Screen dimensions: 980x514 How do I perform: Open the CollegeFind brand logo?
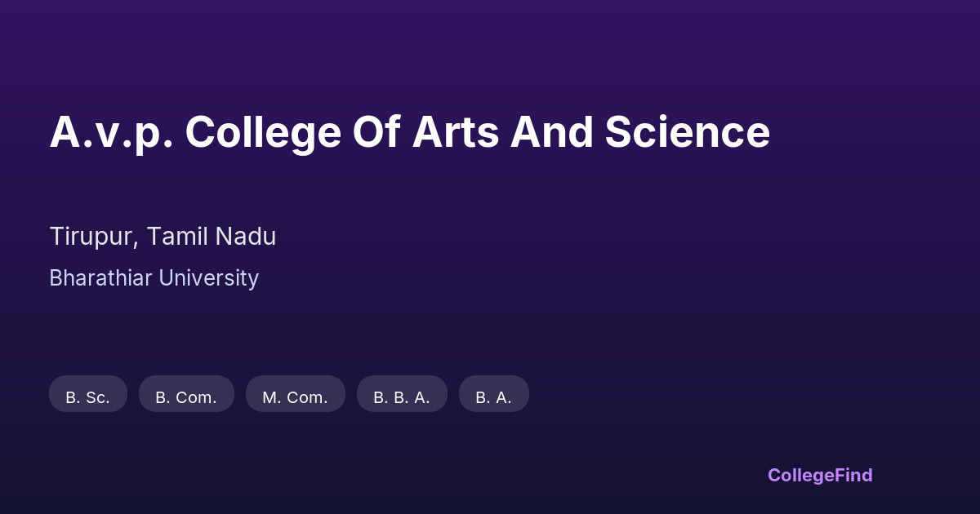pos(819,475)
